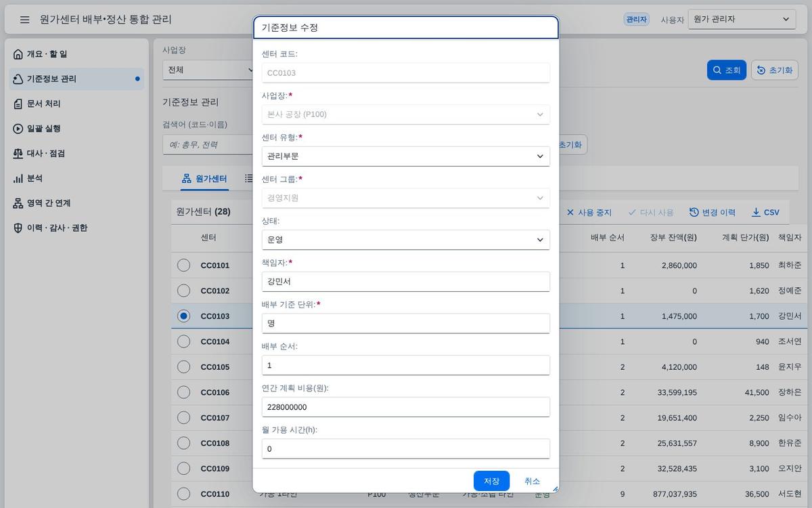Screen dimensions: 812x508
Task: Click the bar chart icon beside 분석
Action: pyautogui.click(x=18, y=178)
